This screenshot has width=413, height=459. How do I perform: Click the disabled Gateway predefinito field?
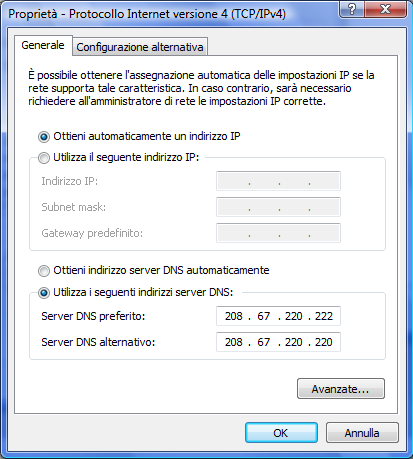click(278, 233)
